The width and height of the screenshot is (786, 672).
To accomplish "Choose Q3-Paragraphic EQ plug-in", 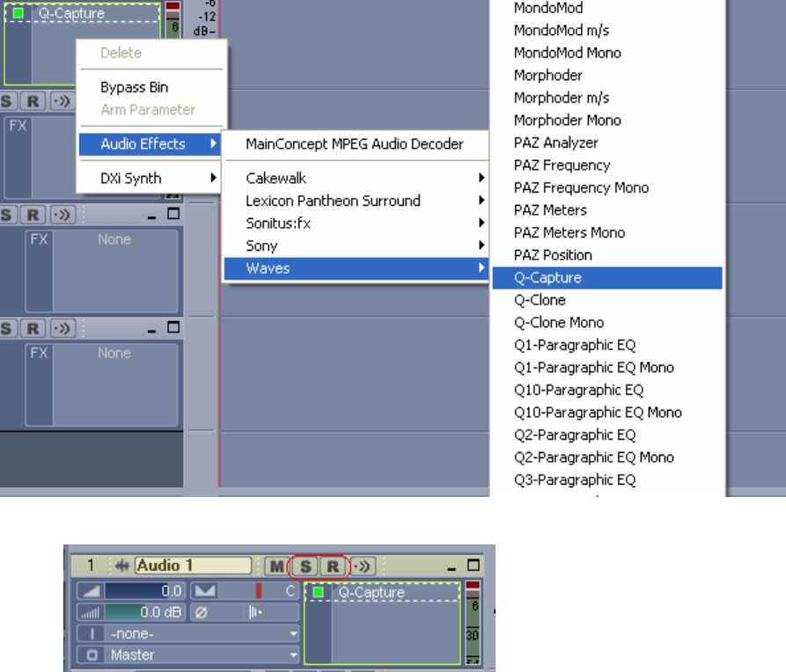I will 607,480.
